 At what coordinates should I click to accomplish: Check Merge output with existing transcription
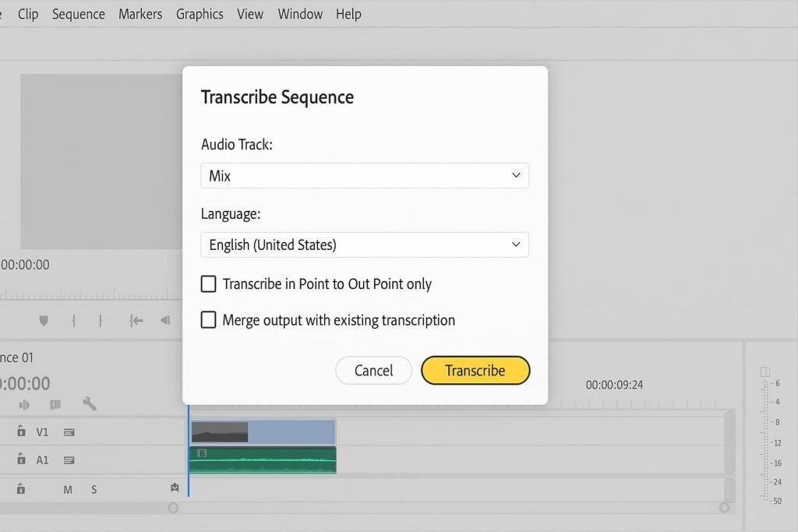[x=208, y=320]
